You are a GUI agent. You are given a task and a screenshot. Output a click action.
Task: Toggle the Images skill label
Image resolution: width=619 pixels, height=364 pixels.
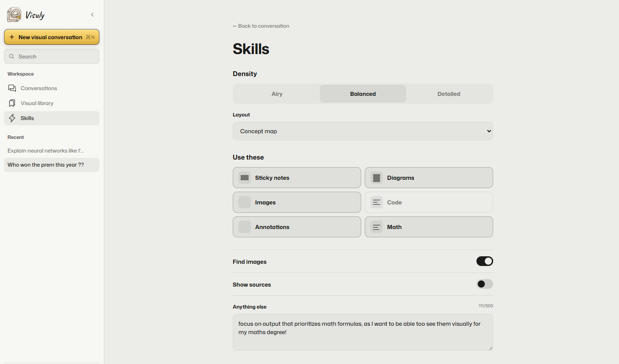265,203
